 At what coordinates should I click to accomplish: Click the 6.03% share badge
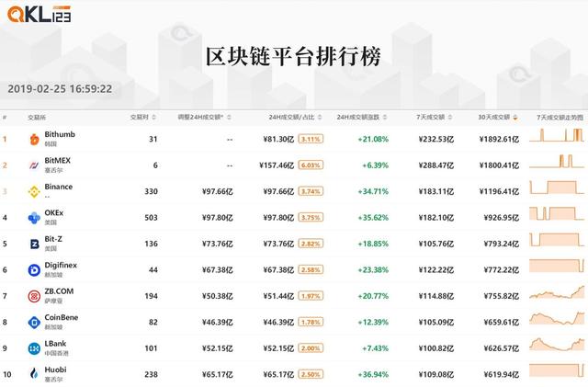point(311,165)
